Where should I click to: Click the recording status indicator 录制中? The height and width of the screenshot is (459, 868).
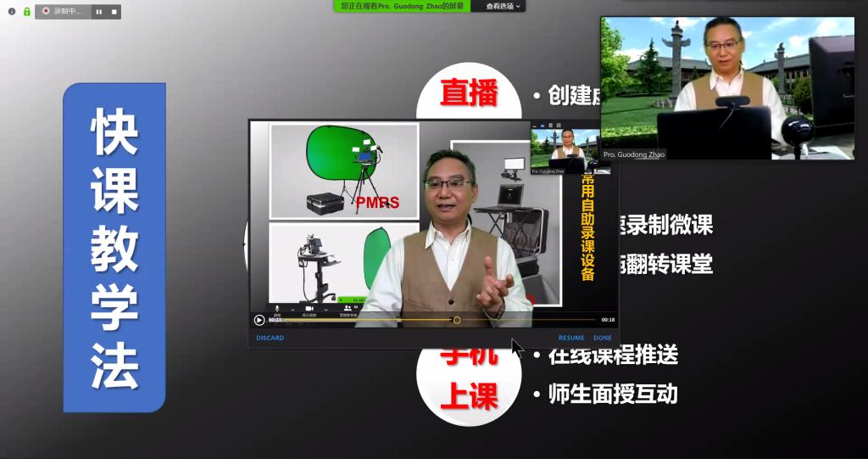62,12
